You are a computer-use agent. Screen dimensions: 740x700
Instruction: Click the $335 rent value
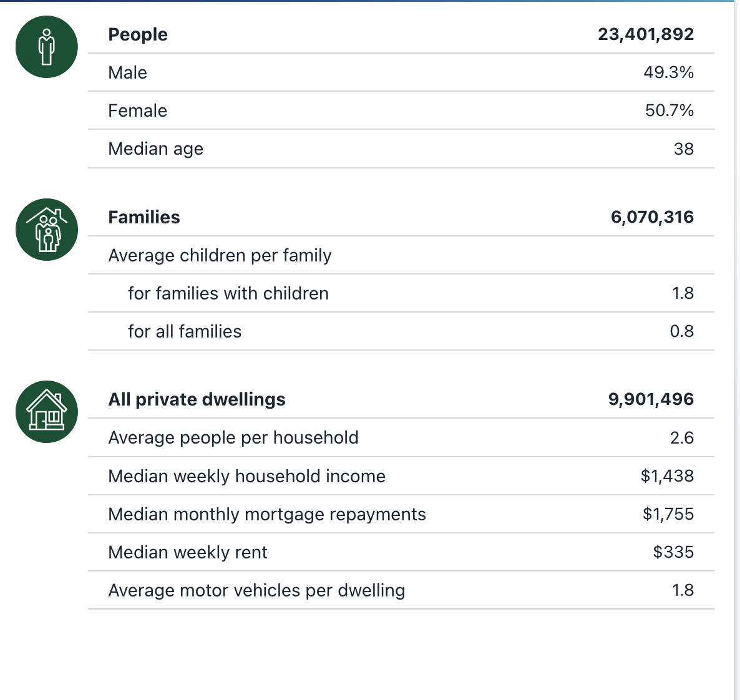(673, 552)
